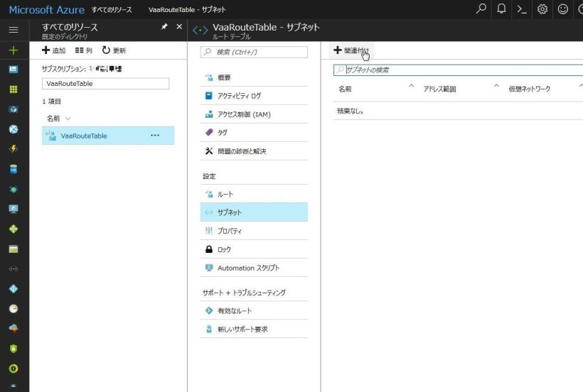Viewport: 583px width, 392px height.
Task: Pin the すべてのリソース blade
Action: click(164, 26)
